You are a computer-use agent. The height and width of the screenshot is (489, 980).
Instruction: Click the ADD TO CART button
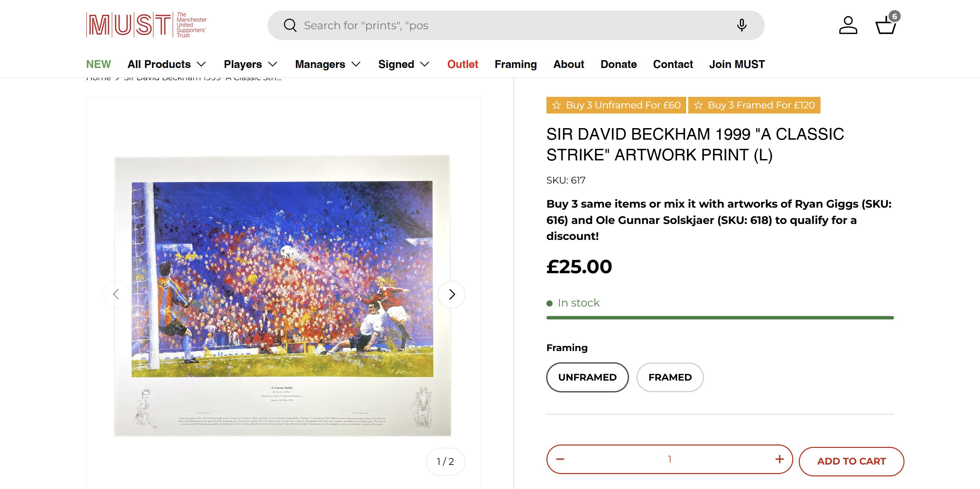pos(851,461)
